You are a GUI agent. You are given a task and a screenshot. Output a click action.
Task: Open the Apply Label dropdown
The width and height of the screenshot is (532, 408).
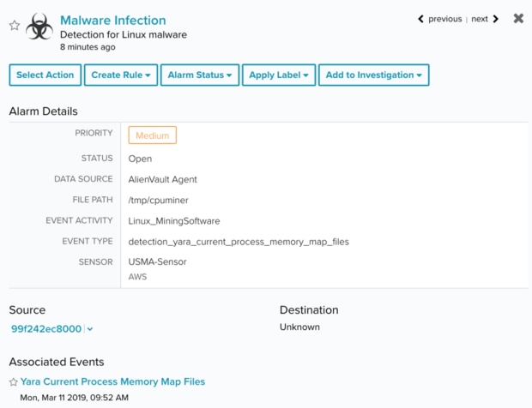tap(279, 75)
